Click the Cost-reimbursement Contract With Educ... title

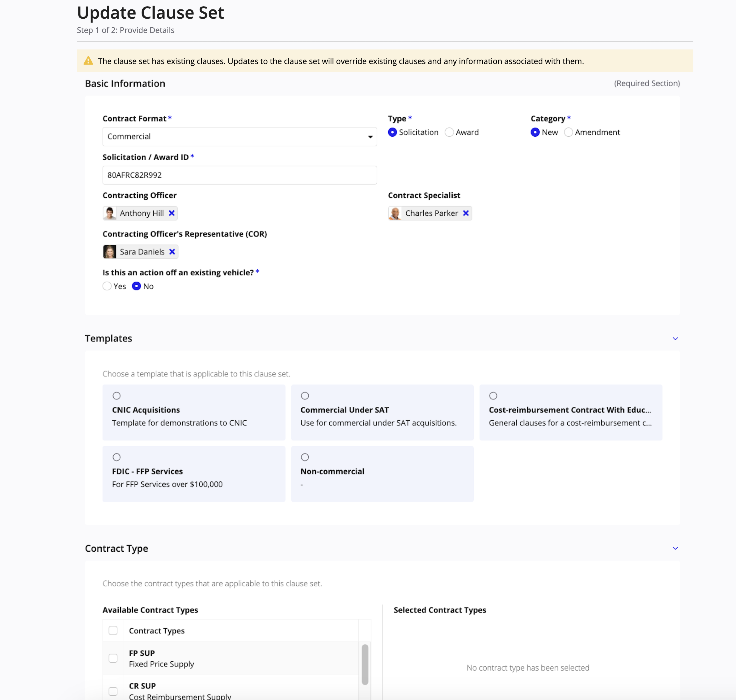pyautogui.click(x=570, y=410)
